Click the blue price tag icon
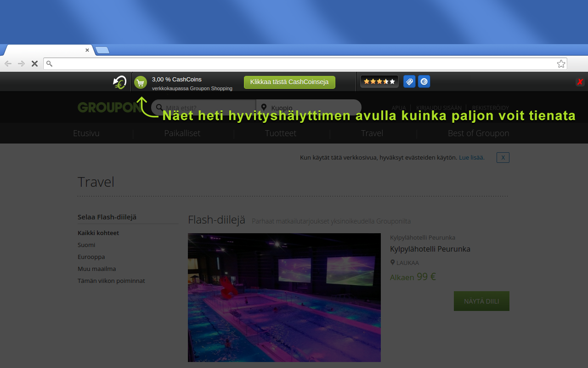This screenshot has width=588, height=368. (409, 81)
